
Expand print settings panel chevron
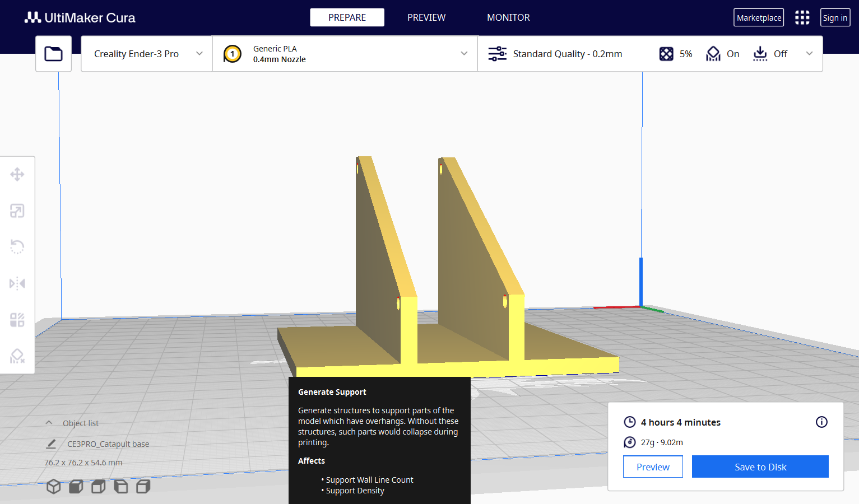(x=809, y=54)
